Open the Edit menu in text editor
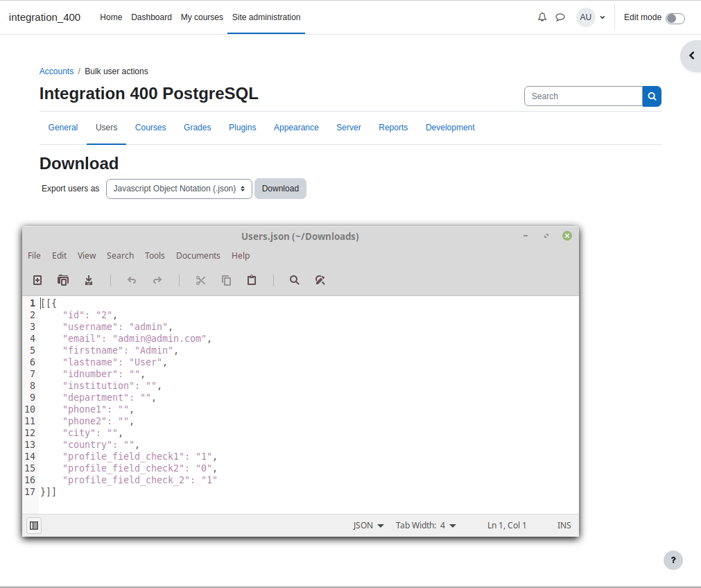Viewport: 701px width, 588px height. pyautogui.click(x=59, y=255)
